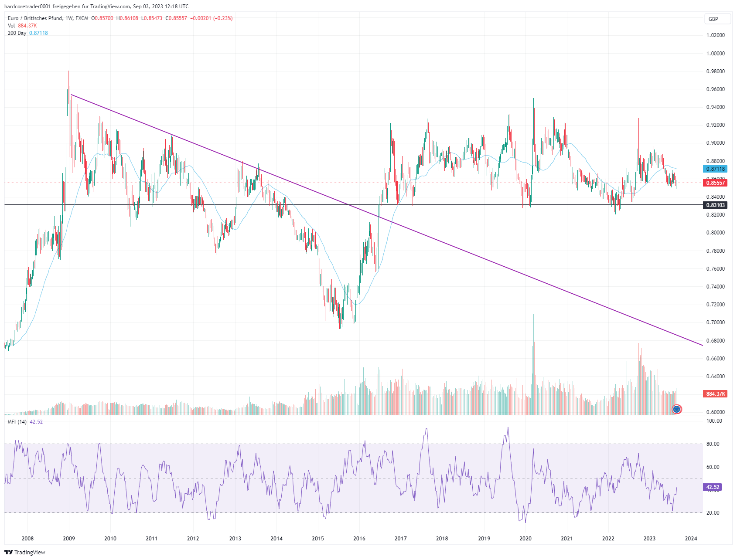This screenshot has height=560, width=737.
Task: Click the 2024 label on time axis
Action: (691, 539)
